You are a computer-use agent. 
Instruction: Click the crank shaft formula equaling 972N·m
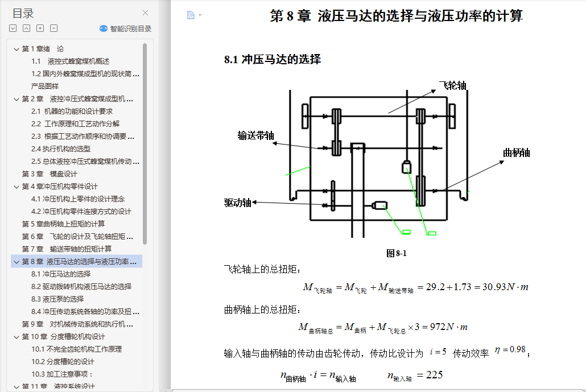(x=383, y=328)
